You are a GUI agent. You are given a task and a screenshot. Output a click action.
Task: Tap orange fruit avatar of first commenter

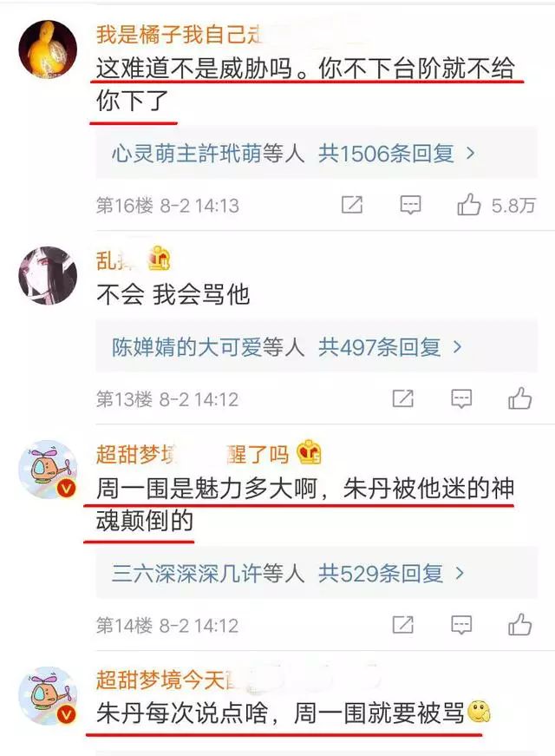[x=48, y=49]
